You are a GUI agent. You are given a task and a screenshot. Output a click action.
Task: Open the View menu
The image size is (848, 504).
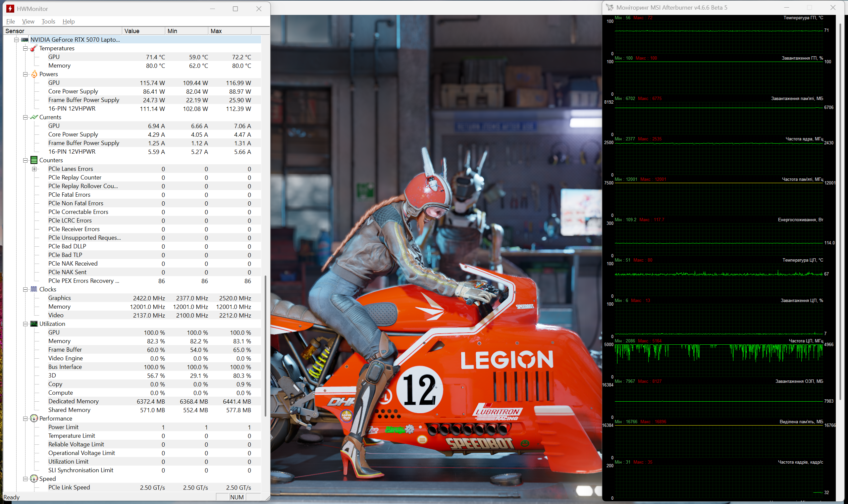[28, 22]
